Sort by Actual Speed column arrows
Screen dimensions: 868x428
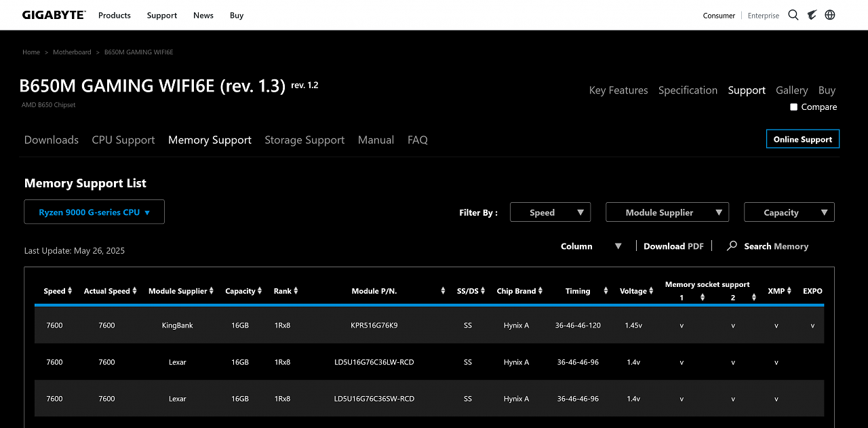point(134,291)
